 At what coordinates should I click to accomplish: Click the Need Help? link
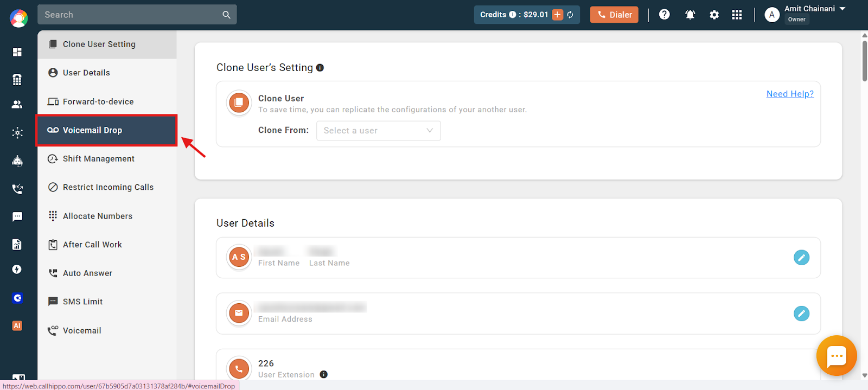tap(790, 94)
